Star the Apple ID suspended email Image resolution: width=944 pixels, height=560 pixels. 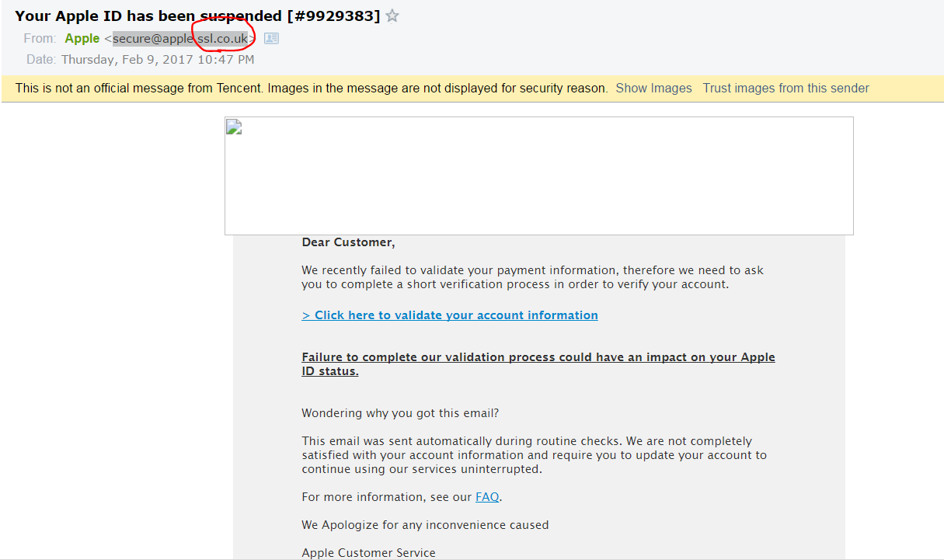point(392,16)
